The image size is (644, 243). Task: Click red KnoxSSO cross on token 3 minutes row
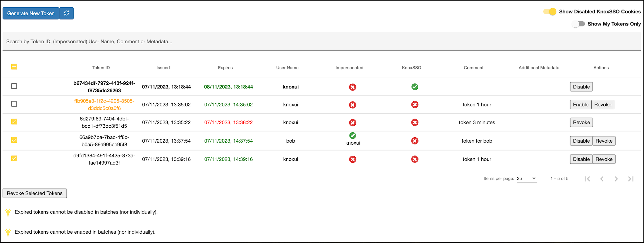point(414,122)
